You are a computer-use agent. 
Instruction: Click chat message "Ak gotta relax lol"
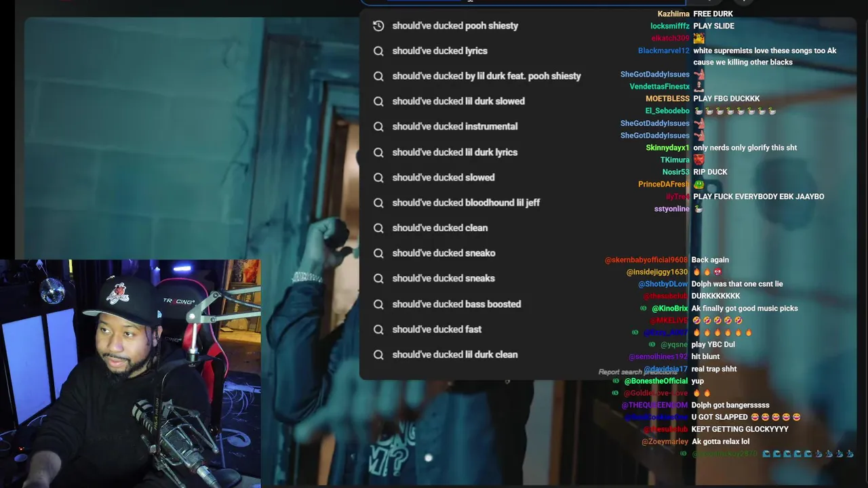click(x=720, y=442)
